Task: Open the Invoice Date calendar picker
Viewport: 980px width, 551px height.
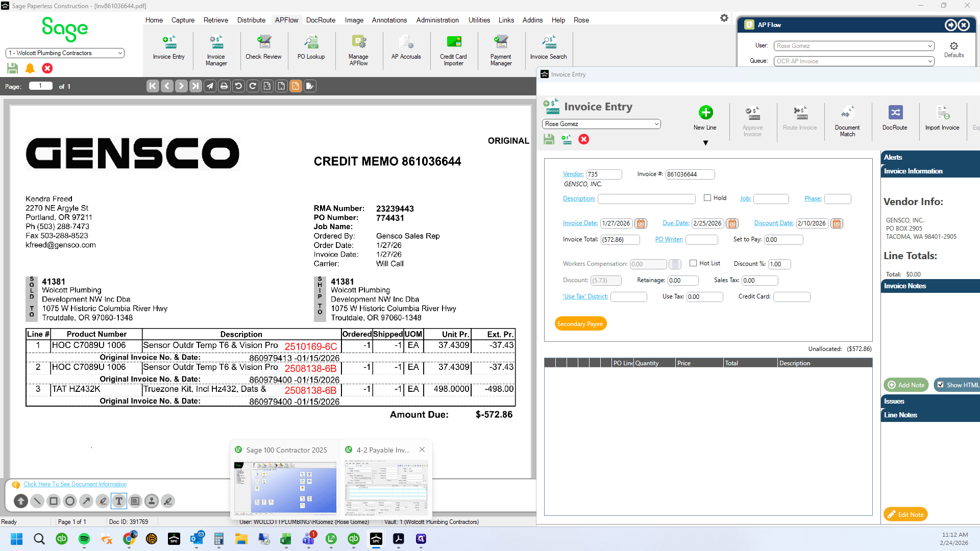Action: click(x=641, y=223)
